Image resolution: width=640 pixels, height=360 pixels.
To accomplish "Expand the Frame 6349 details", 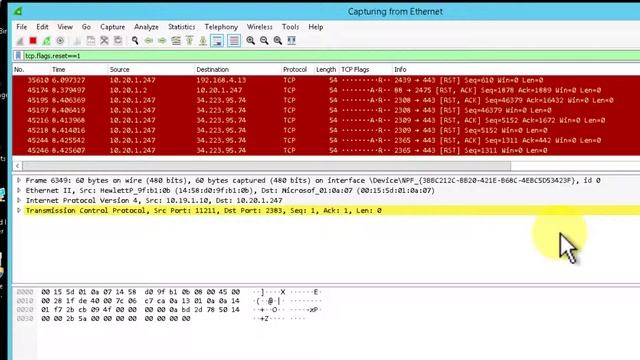I will [x=19, y=180].
